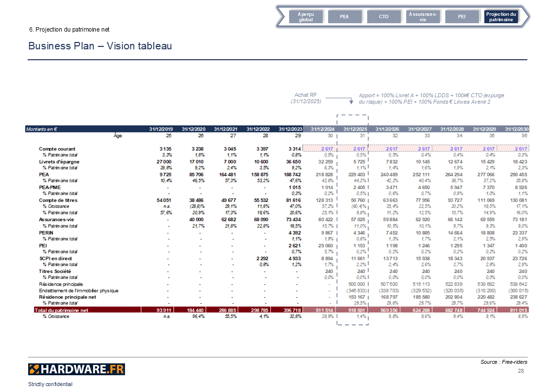Image resolution: width=555 pixels, height=392 pixels.
Task: Click total value 396 718 for 2023
Action: [x=292, y=310]
